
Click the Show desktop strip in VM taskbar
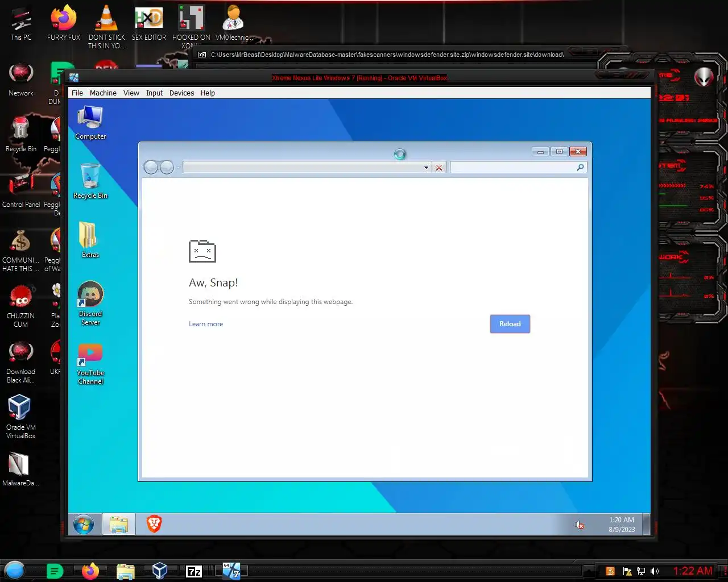click(646, 525)
